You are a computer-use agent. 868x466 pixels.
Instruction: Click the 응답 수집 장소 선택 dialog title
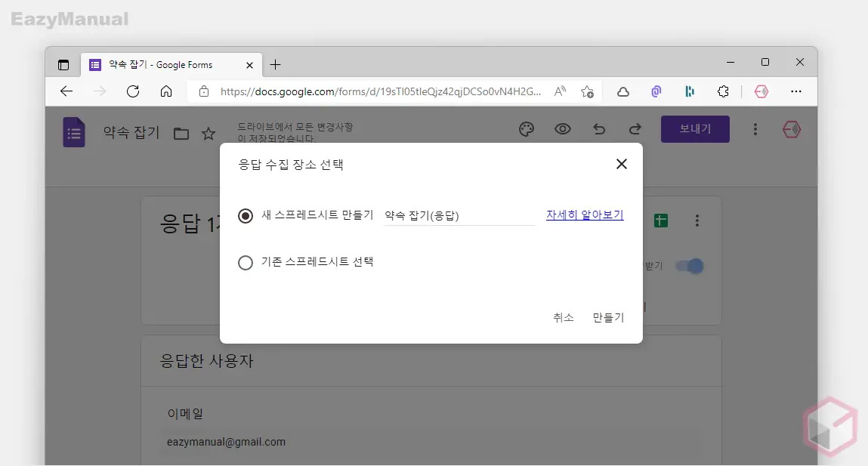tap(291, 165)
